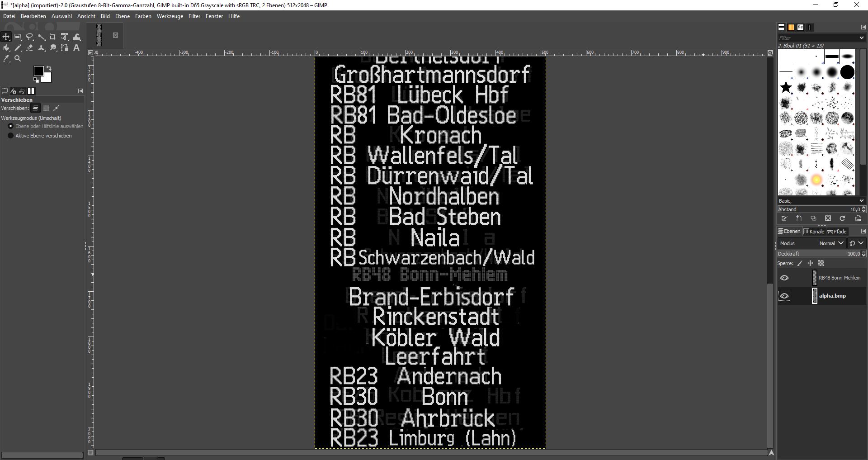Create a new brush

pos(799,219)
